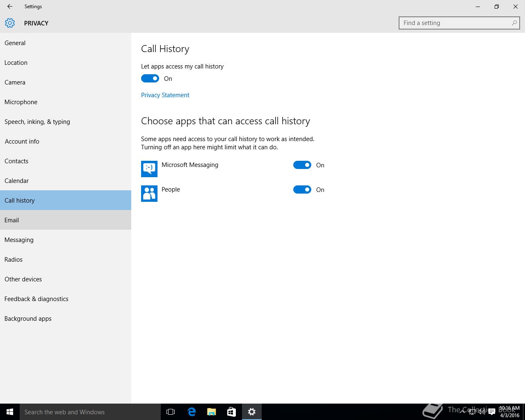The height and width of the screenshot is (420, 525).
Task: Disable call history for Microsoft Messaging
Action: (x=302, y=165)
